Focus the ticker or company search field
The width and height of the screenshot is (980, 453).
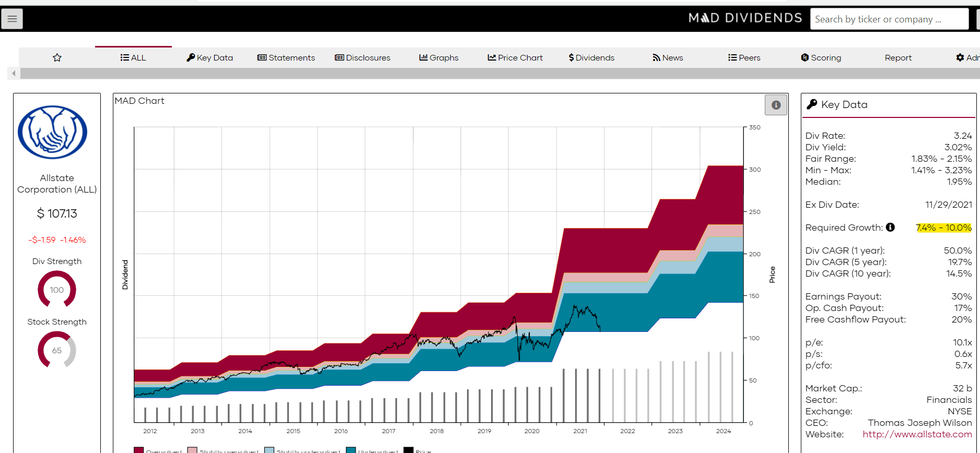(x=889, y=19)
